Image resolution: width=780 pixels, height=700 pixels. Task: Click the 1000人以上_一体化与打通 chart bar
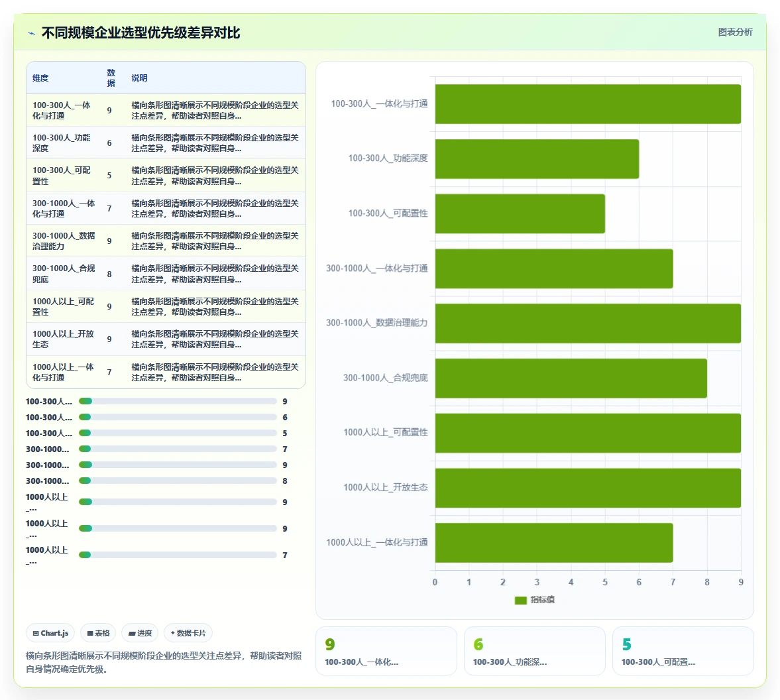[553, 543]
